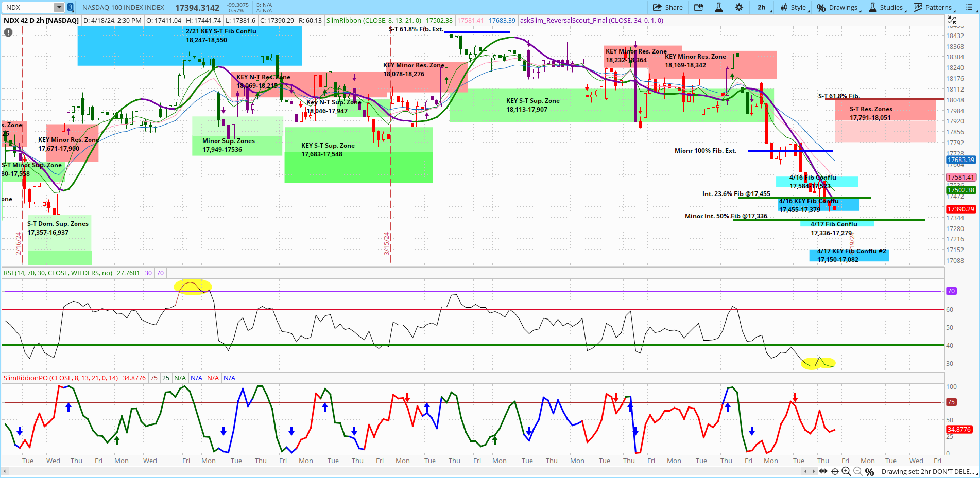Click the scroll-left arrow at bottom left
The width and height of the screenshot is (980, 478).
5,471
